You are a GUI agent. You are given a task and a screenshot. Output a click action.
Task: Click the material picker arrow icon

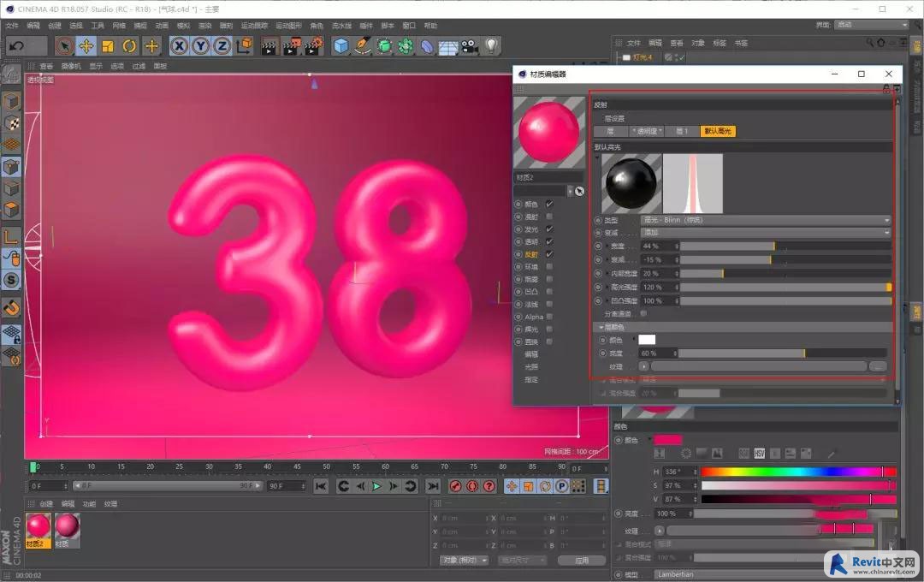pyautogui.click(x=579, y=191)
